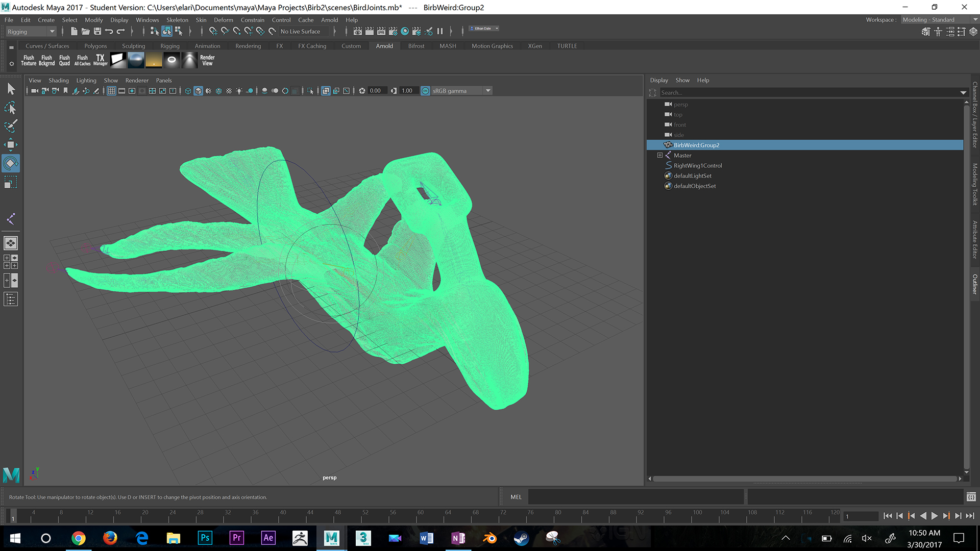The width and height of the screenshot is (980, 551).
Task: Expand the Master node in Outliner
Action: (x=659, y=155)
